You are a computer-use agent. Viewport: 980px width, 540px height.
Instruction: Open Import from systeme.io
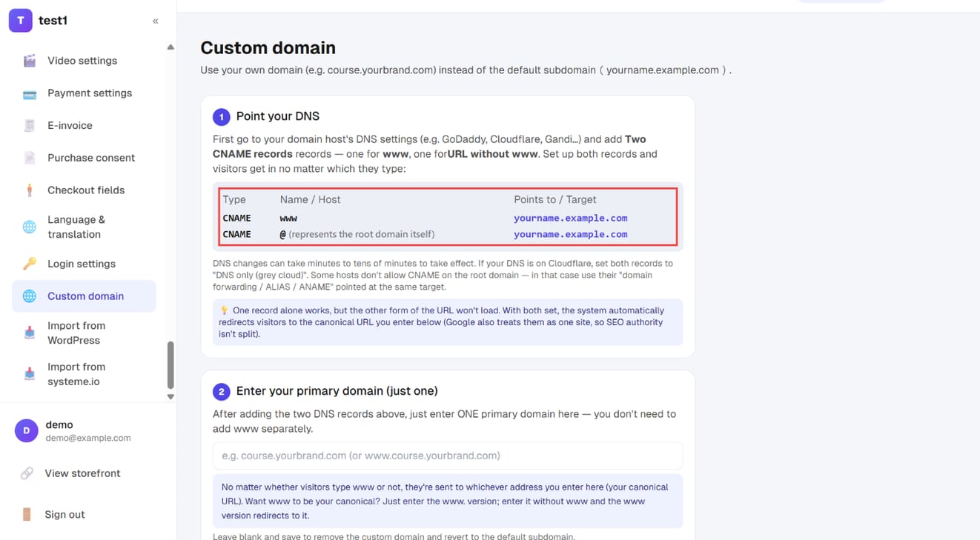click(84, 374)
